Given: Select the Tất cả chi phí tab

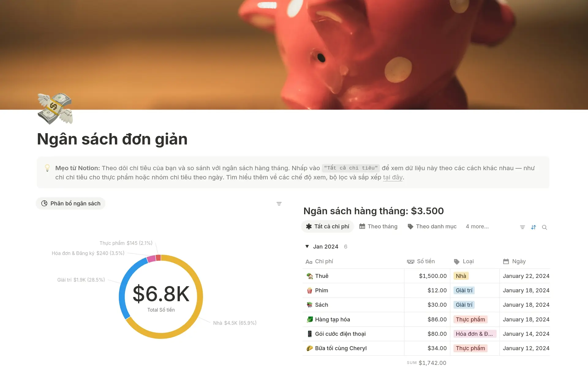Looking at the screenshot, I should 327,227.
